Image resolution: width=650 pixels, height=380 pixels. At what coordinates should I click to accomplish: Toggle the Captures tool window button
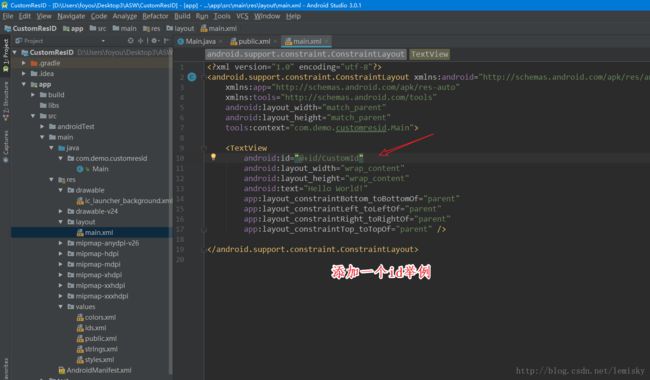pyautogui.click(x=5, y=146)
